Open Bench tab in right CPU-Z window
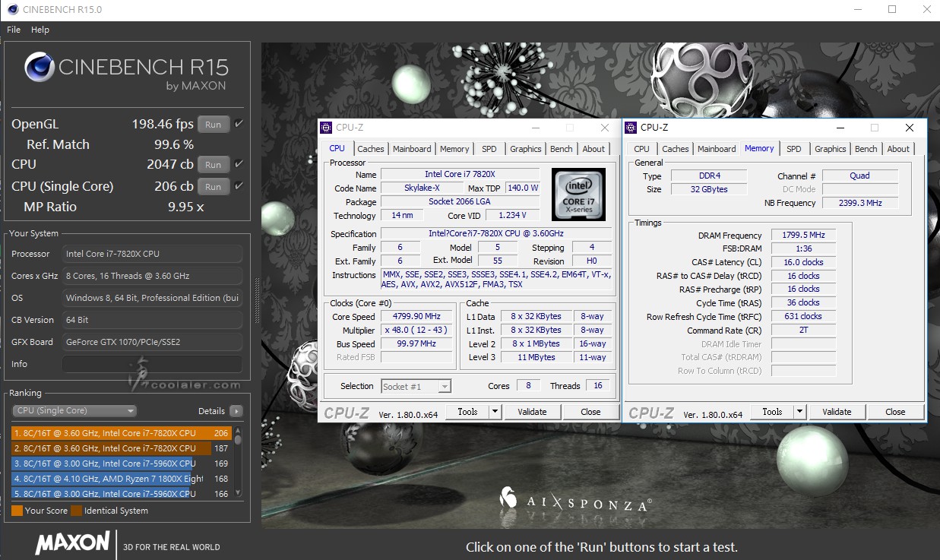Screen dimensions: 940x560 866,149
